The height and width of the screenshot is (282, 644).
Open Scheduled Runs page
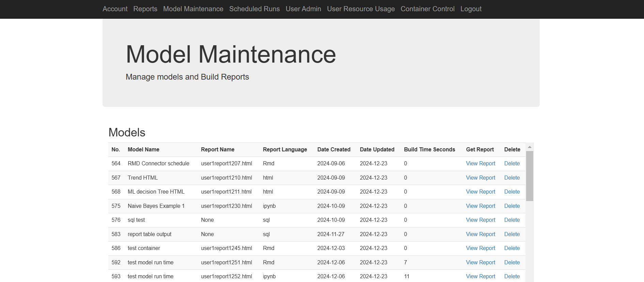click(x=254, y=9)
